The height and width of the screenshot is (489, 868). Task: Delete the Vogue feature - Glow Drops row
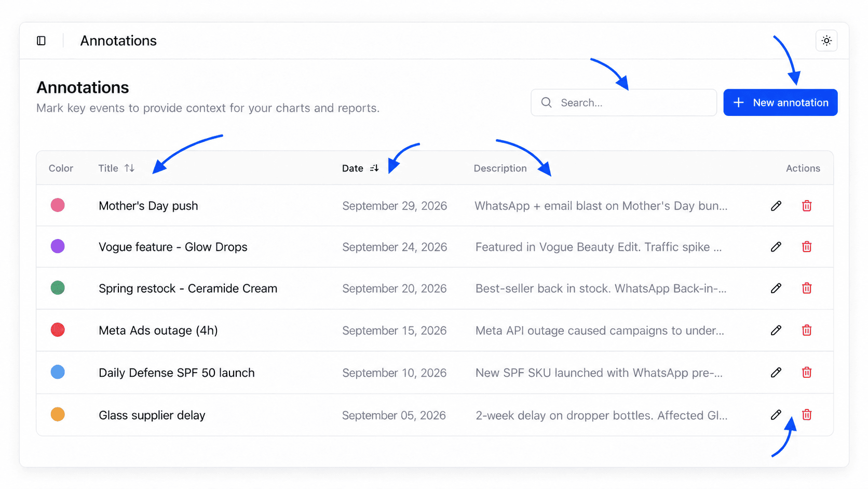click(807, 247)
